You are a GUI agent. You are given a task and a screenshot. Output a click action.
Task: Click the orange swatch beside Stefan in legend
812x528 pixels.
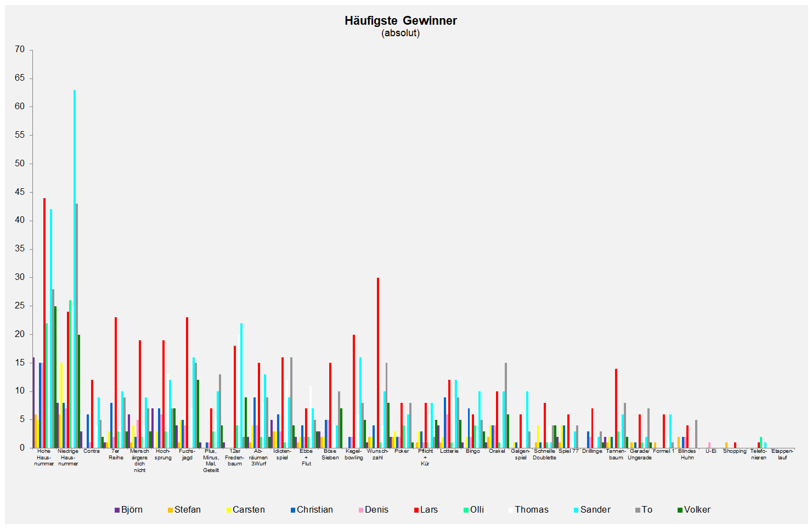[x=170, y=510]
